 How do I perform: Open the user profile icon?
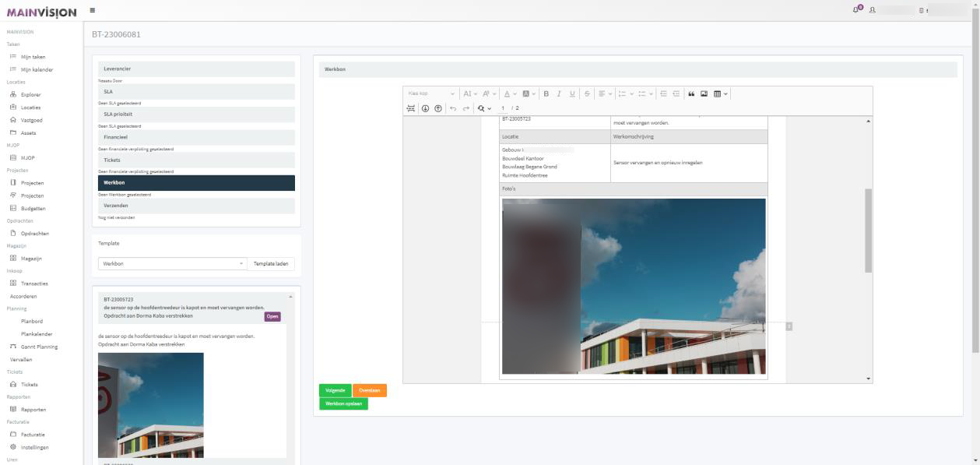[x=873, y=10]
